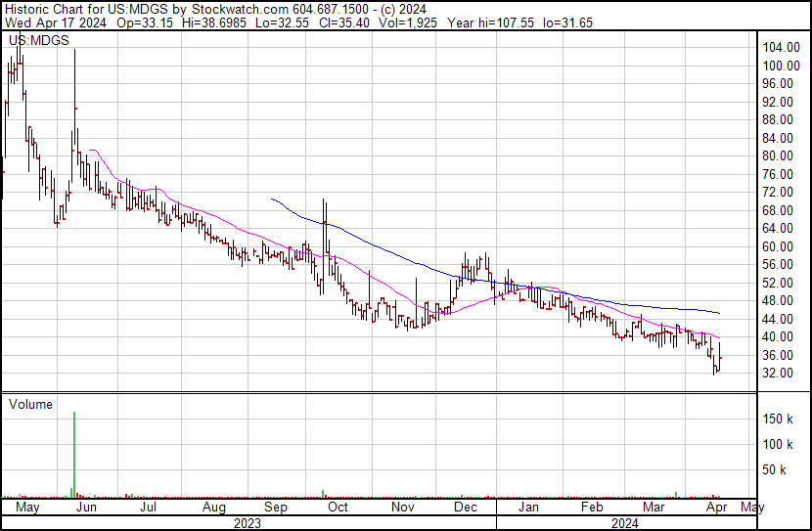This screenshot has width=812, height=531.
Task: Click the 150 k volume axis label
Action: click(783, 419)
